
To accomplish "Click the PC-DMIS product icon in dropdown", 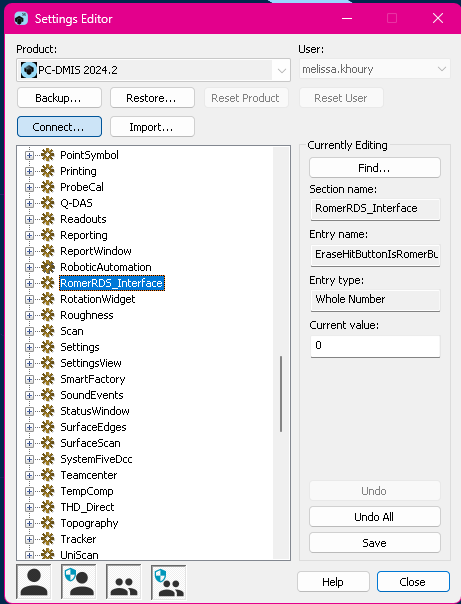I will coord(28,70).
